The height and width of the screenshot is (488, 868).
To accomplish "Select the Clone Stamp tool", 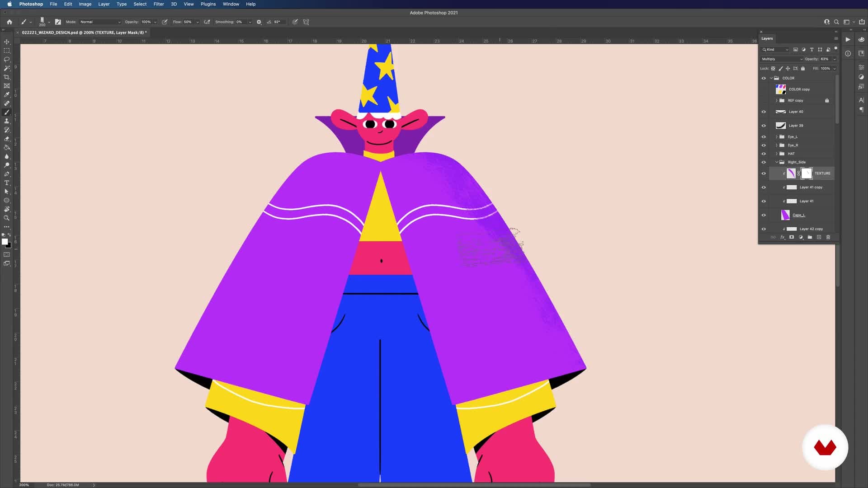I will [x=7, y=121].
